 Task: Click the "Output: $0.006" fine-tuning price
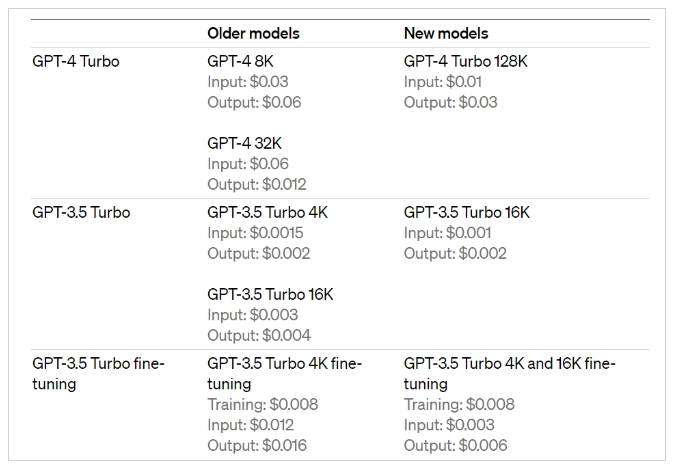click(x=455, y=445)
